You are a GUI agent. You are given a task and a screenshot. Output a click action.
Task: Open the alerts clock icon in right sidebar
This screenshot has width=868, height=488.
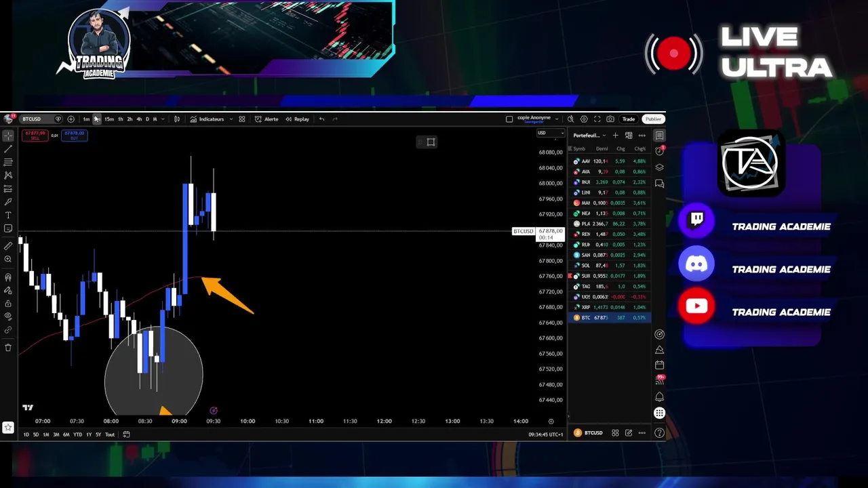point(659,151)
